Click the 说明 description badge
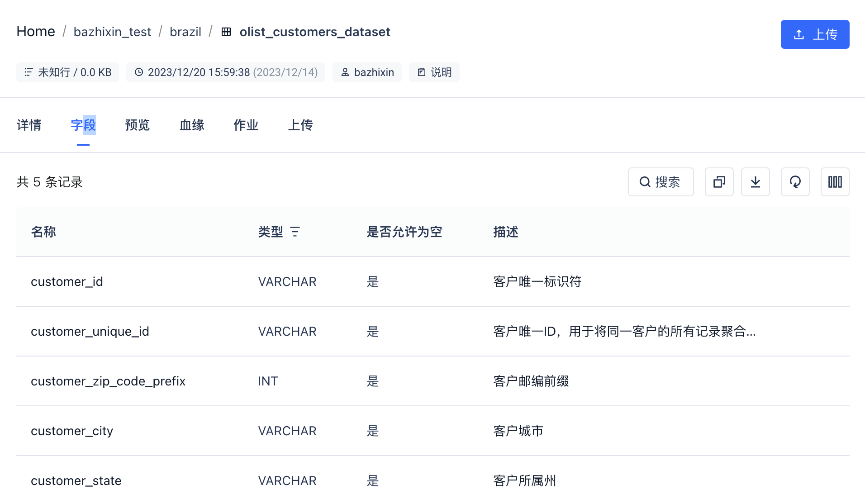The width and height of the screenshot is (865, 504). [x=434, y=72]
